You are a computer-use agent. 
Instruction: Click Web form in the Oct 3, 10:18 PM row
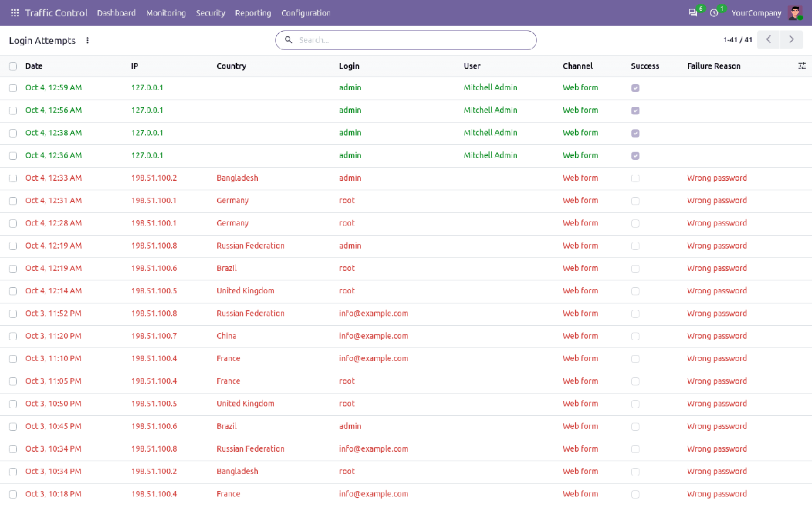(581, 494)
